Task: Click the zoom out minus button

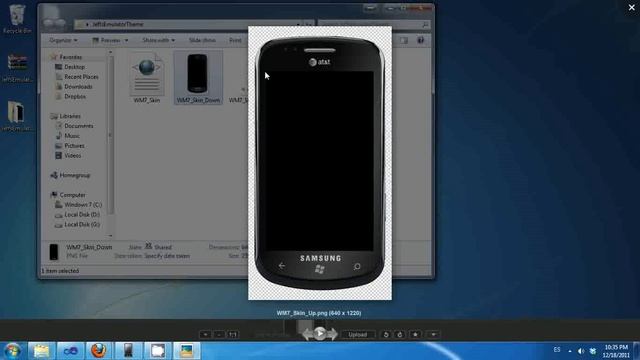Action: tap(219, 335)
